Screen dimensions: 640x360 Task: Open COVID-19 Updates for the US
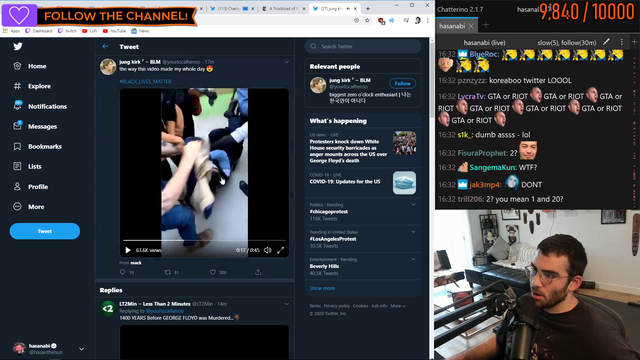363,182
